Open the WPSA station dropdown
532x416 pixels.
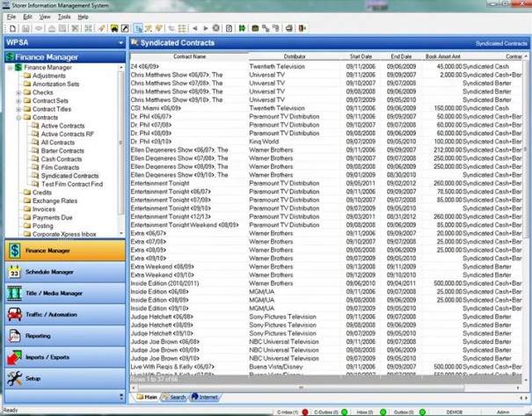click(x=120, y=43)
